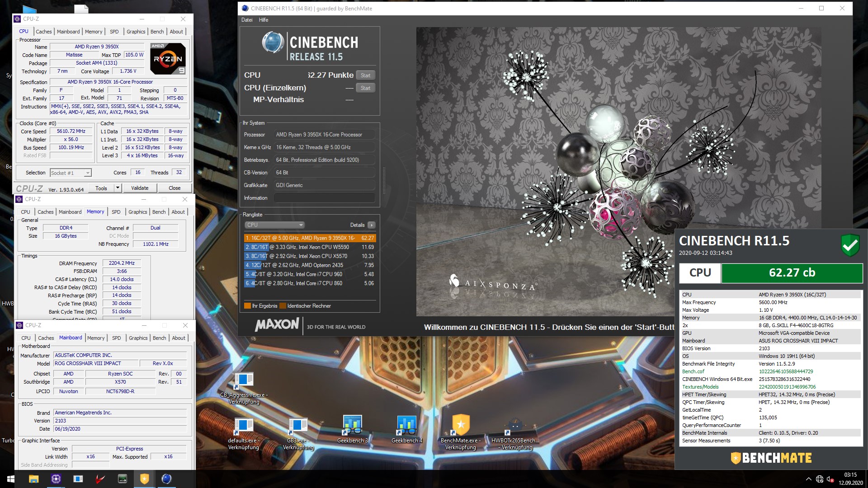Click the BenchMate green verification shield

coord(850,245)
